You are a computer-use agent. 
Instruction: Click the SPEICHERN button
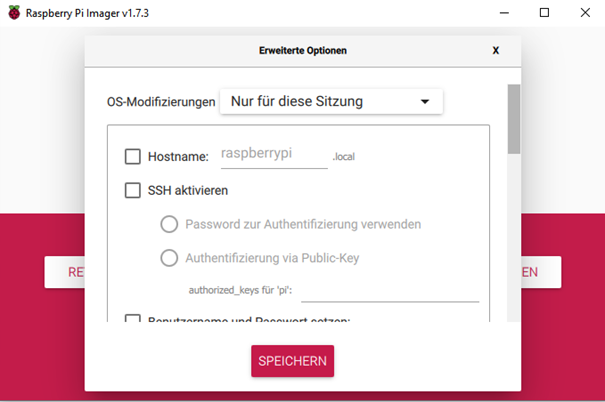tap(292, 361)
